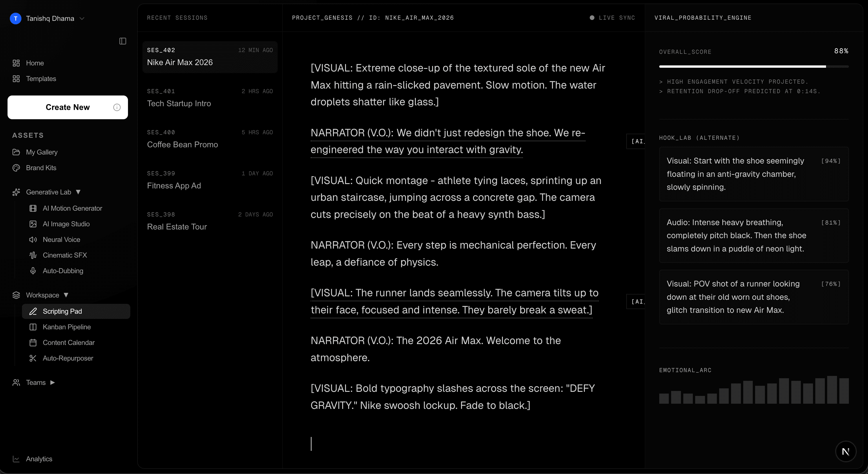Click the text cursor on the empty script line

311,444
